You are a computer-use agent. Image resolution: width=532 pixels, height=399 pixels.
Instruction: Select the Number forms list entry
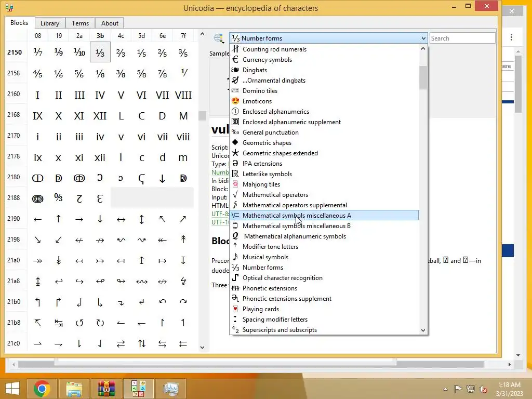[324, 268]
